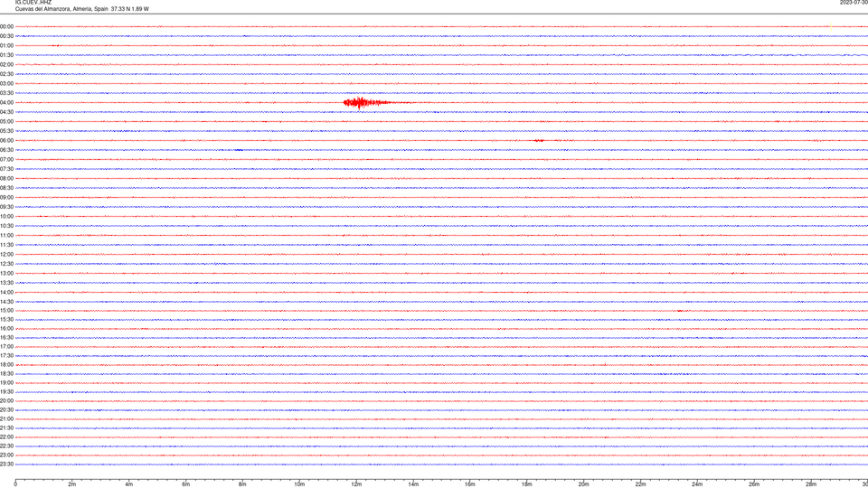Click the 06:30 time label
The width and height of the screenshot is (868, 488).
pyautogui.click(x=6, y=150)
